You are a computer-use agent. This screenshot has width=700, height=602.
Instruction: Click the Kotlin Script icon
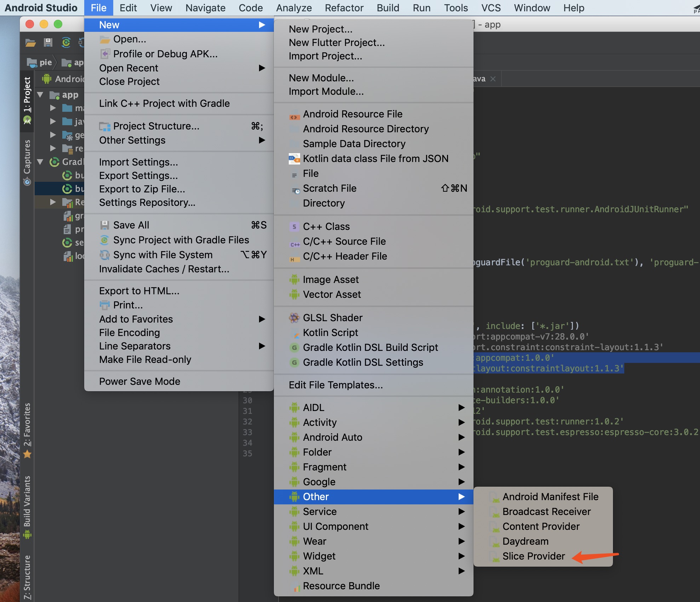295,334
